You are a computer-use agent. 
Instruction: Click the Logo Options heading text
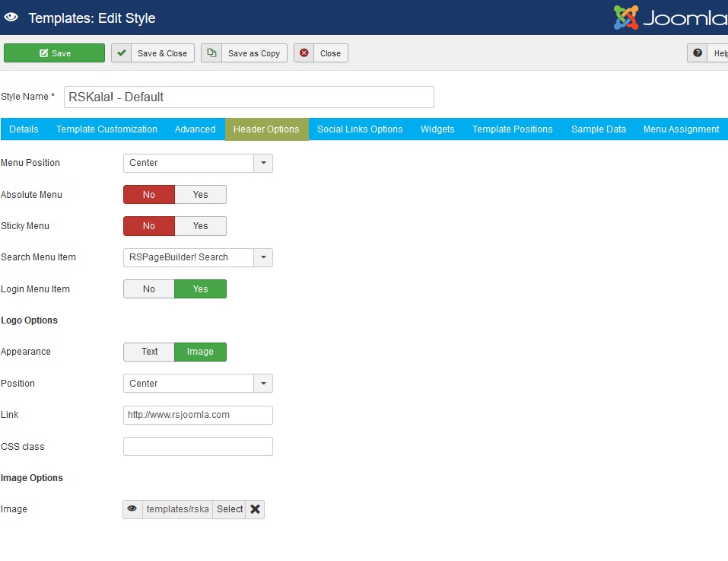pos(29,320)
